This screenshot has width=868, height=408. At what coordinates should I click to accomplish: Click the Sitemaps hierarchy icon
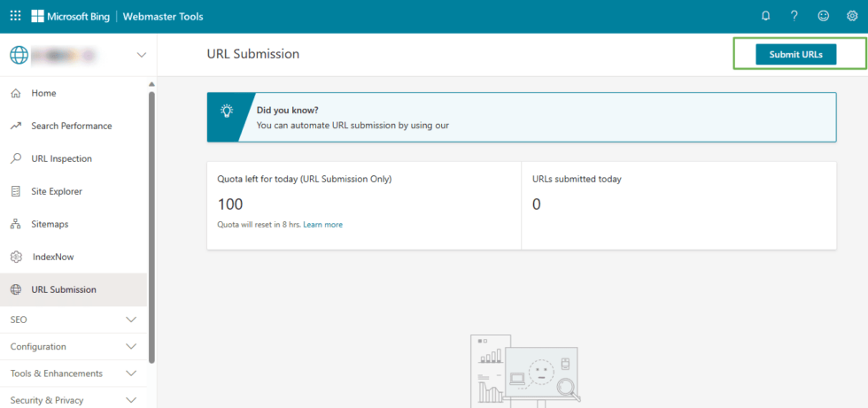16,225
